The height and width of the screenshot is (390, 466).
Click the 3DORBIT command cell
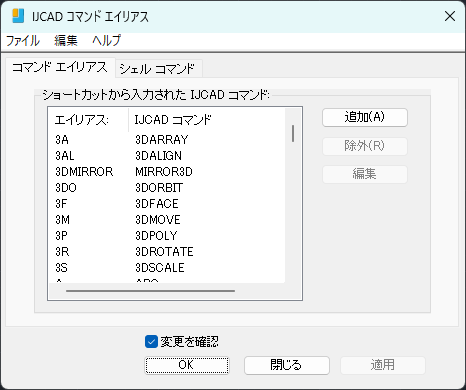click(x=159, y=188)
